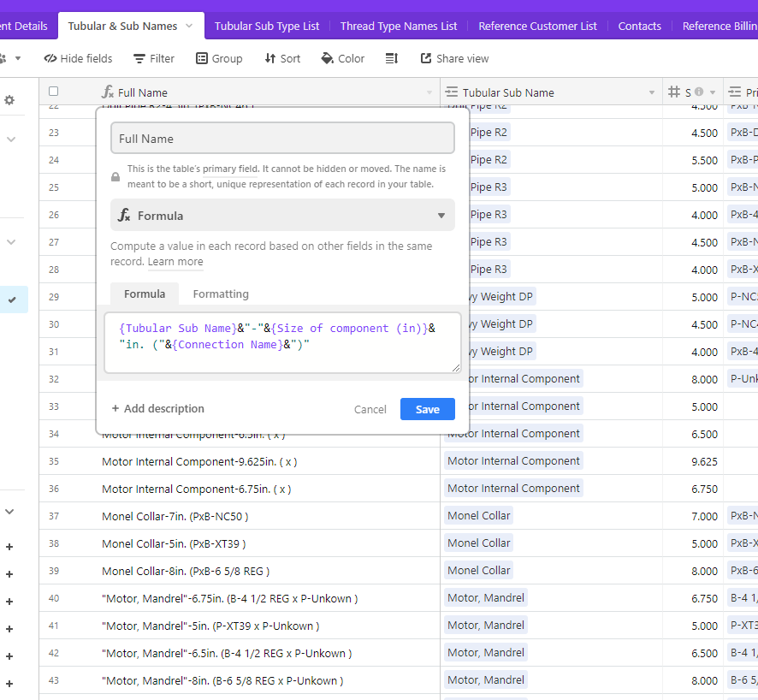
Task: Click the formula icon in Full Name header
Action: [108, 92]
